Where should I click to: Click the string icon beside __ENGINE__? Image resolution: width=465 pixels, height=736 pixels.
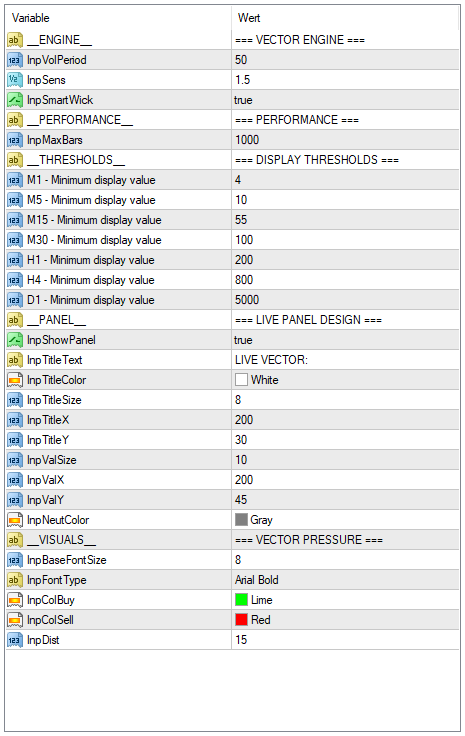pyautogui.click(x=15, y=40)
